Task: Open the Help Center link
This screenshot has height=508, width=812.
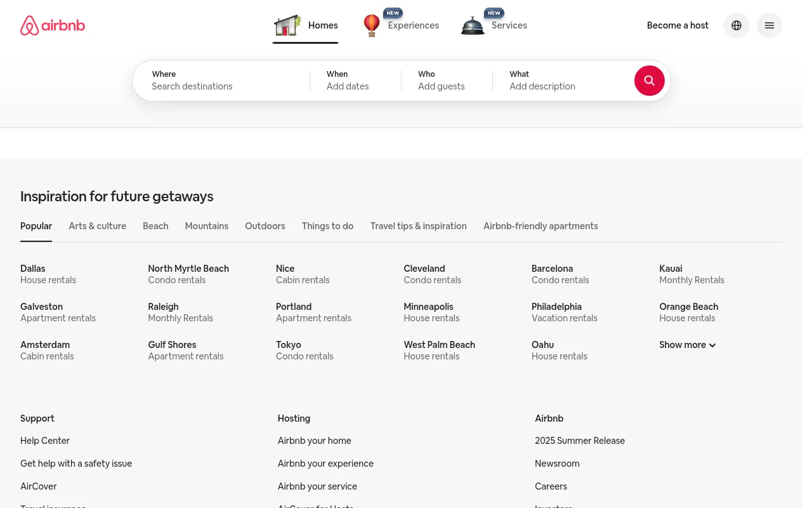Action: pyautogui.click(x=45, y=441)
